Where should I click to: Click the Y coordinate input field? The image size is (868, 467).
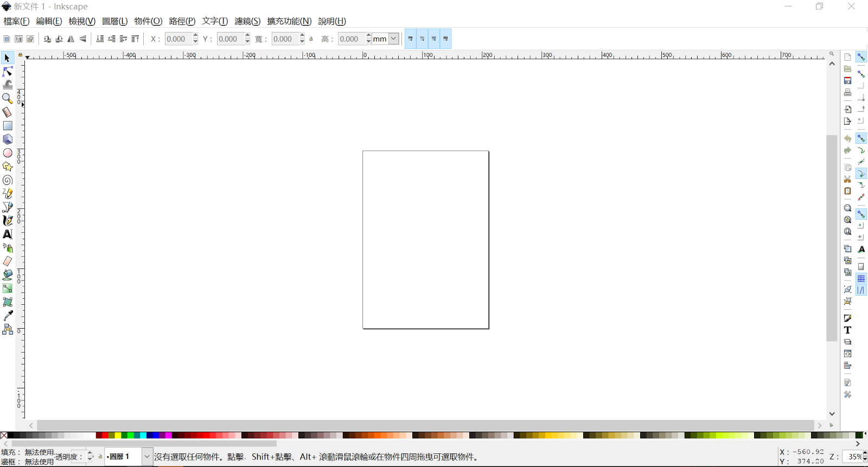tap(230, 39)
